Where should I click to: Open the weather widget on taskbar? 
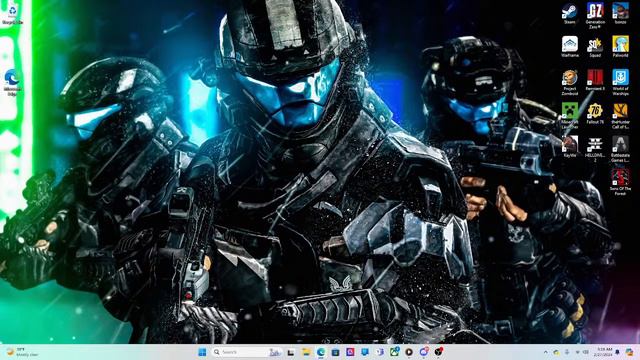pyautogui.click(x=22, y=352)
